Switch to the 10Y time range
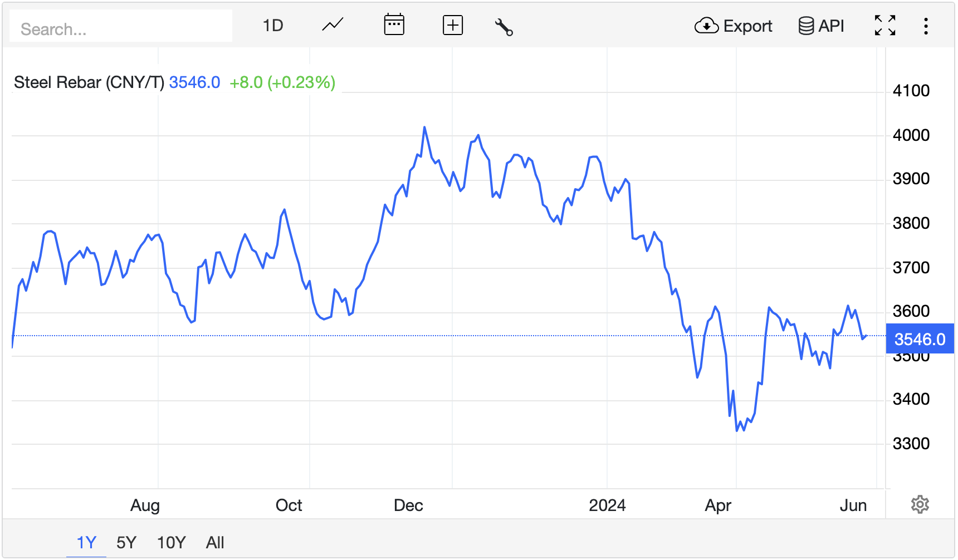 coord(171,542)
